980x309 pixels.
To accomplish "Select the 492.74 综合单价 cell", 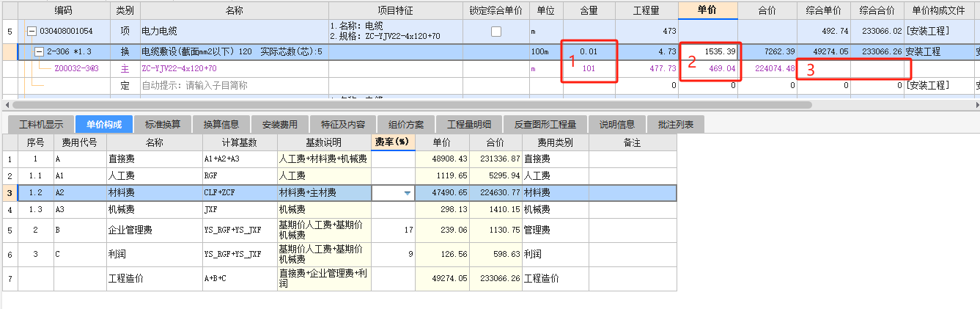I will (823, 32).
